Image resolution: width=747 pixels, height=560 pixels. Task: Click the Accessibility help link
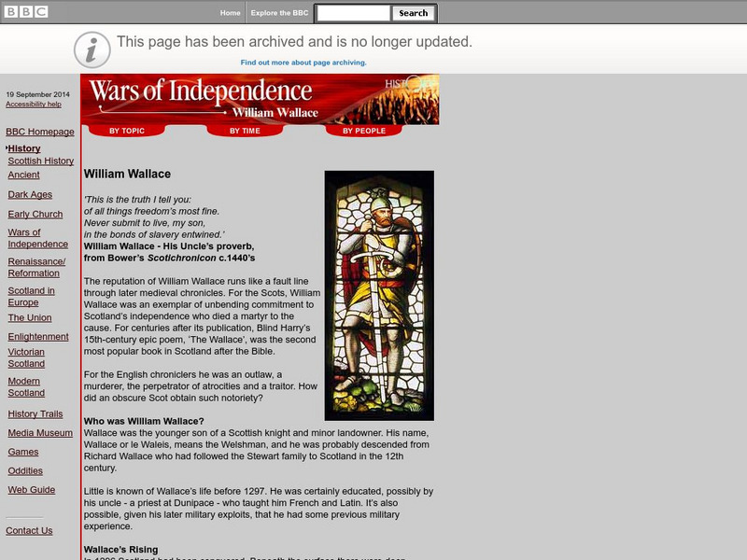coord(35,104)
